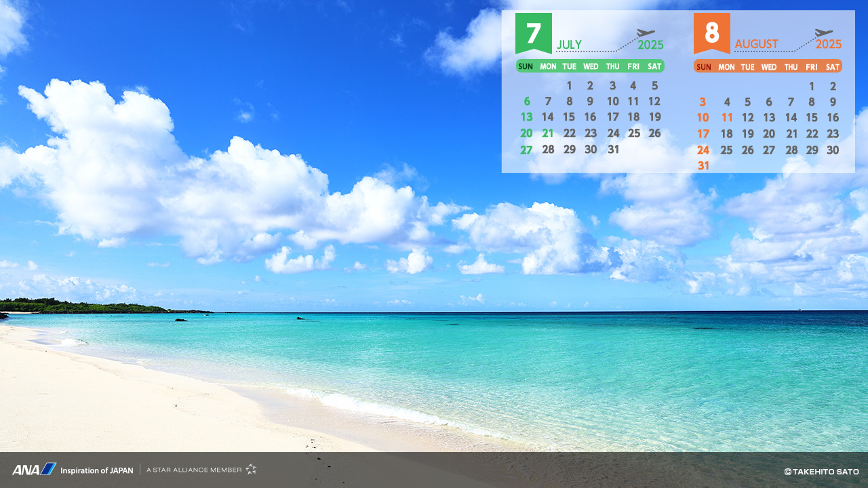Click the A STAR ALLIANCE MEMBER text
This screenshot has width=868, height=488.
[194, 470]
